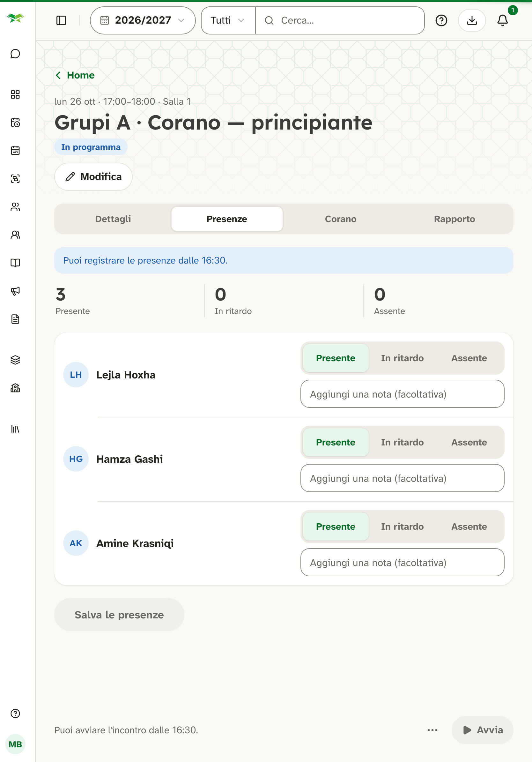Click the app logo in the sidebar
The height and width of the screenshot is (762, 532).
pyautogui.click(x=15, y=18)
